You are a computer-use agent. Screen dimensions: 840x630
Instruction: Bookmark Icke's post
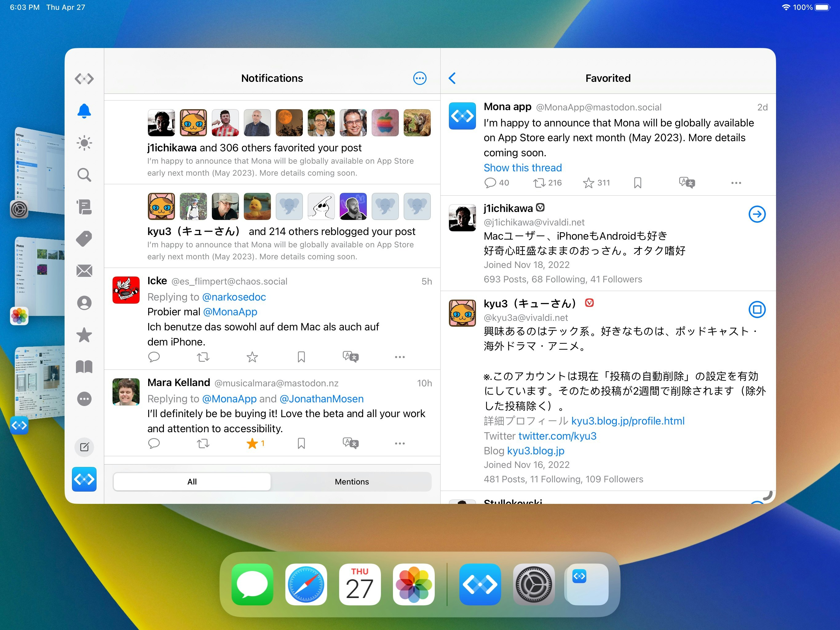(x=301, y=357)
